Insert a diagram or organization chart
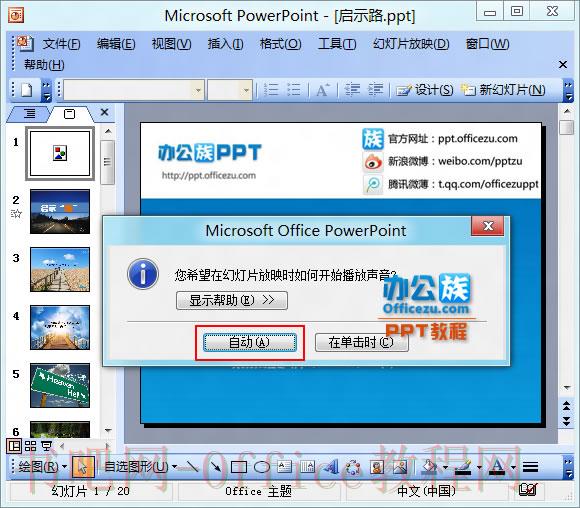Image resolution: width=580 pixels, height=508 pixels. point(353,467)
